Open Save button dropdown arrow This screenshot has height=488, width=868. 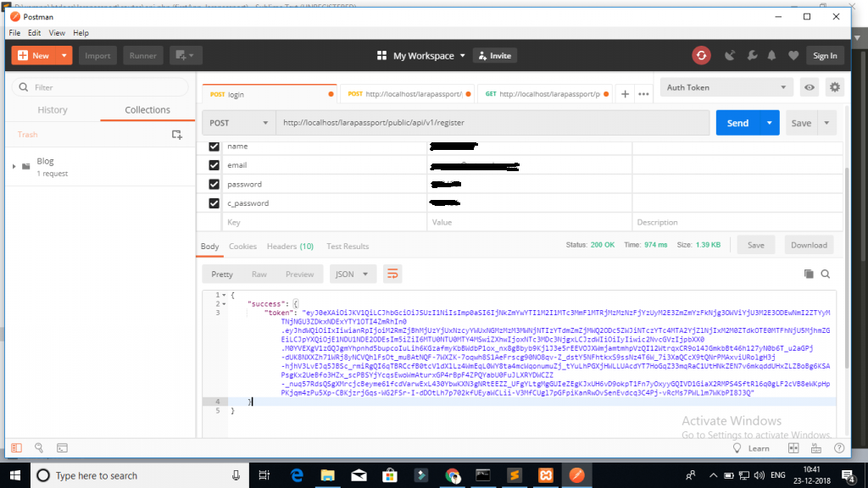point(826,123)
